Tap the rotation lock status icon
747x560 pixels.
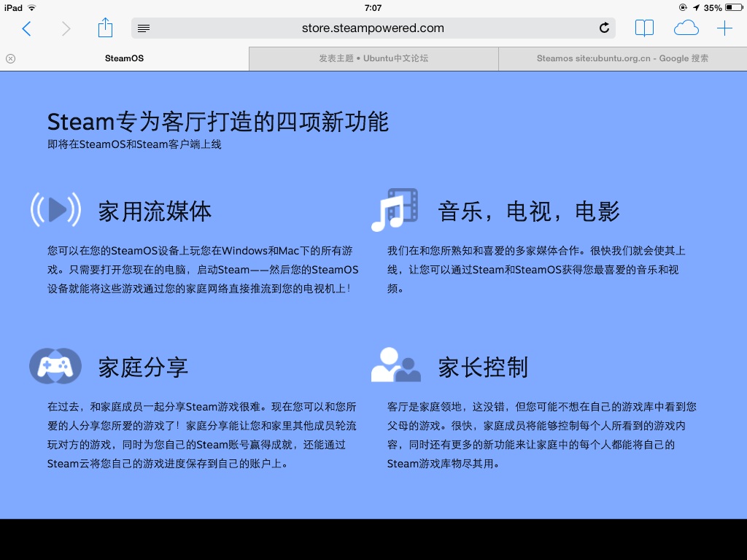tap(683, 7)
